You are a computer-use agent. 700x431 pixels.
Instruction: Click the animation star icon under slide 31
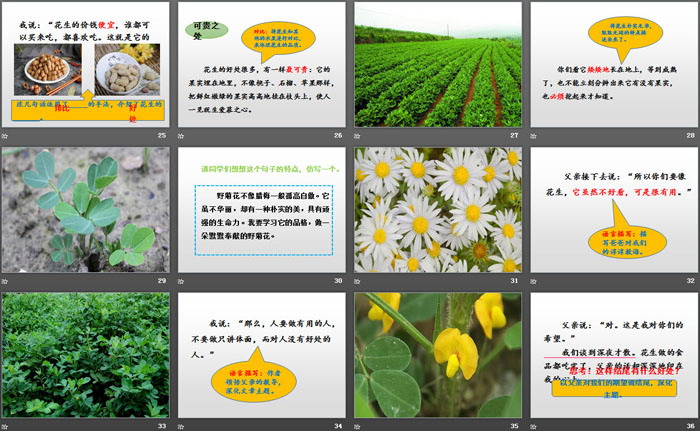point(357,281)
